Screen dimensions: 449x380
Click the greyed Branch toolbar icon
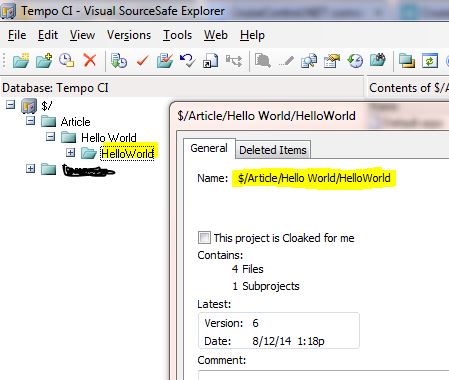(x=234, y=61)
